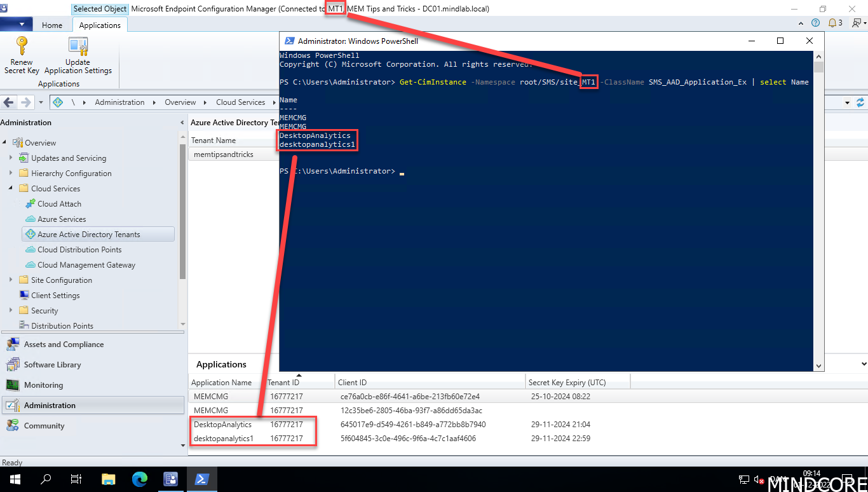
Task: Select MEMCMG row expiring 25-10-2024
Action: (x=527, y=397)
